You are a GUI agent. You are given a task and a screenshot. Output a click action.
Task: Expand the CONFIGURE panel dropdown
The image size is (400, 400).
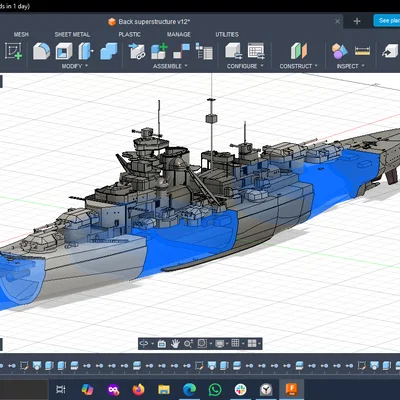262,66
